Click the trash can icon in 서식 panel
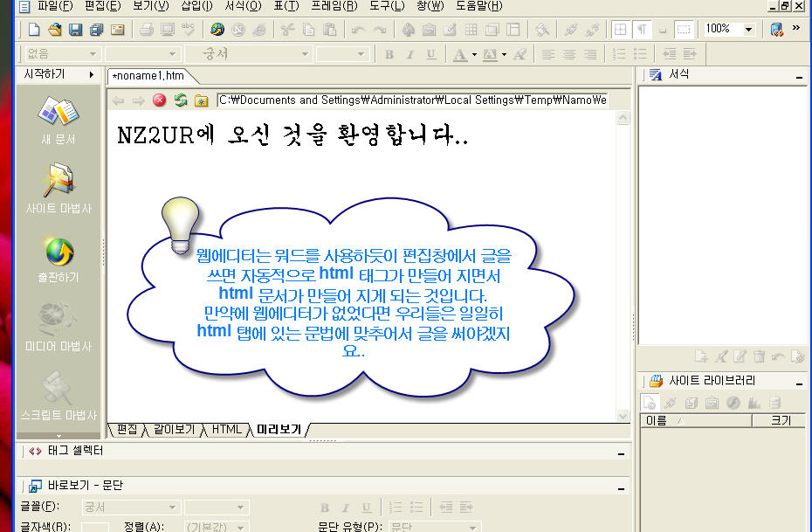This screenshot has height=532, width=812. click(760, 356)
